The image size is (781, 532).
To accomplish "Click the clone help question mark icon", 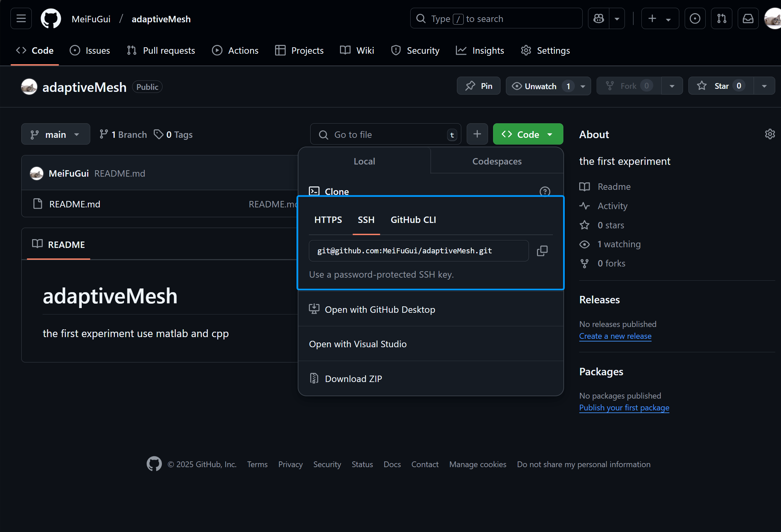I will click(x=545, y=192).
